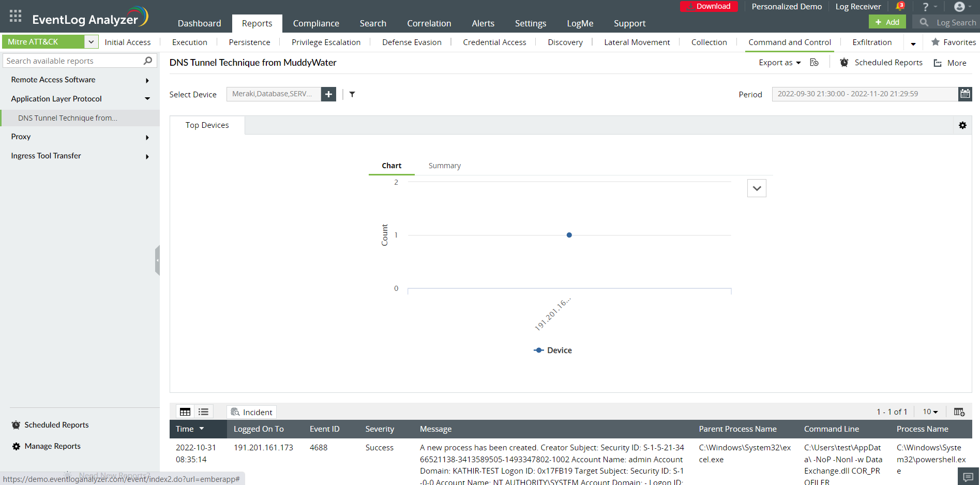
Task: Open Scheduled Reports in the report header
Action: [881, 63]
